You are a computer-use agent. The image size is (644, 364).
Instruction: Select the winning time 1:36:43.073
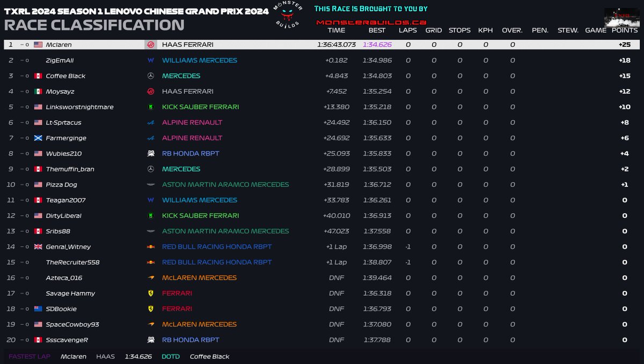click(x=336, y=45)
